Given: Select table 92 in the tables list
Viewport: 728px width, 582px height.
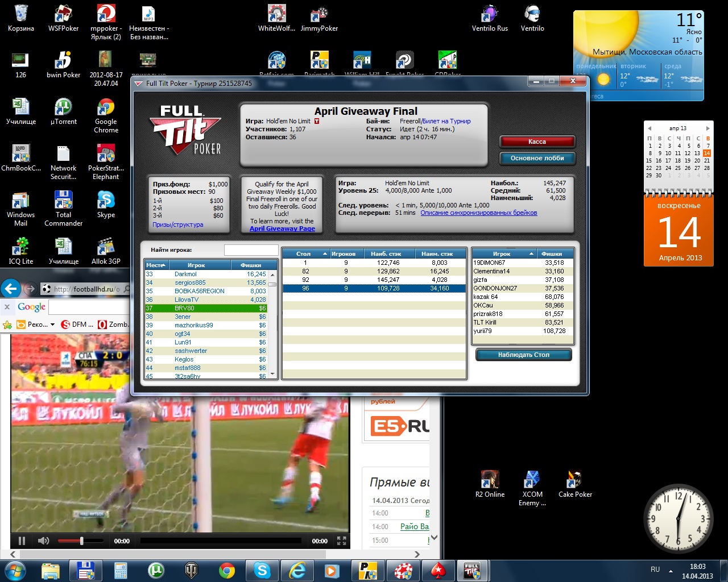Looking at the screenshot, I should pyautogui.click(x=374, y=280).
